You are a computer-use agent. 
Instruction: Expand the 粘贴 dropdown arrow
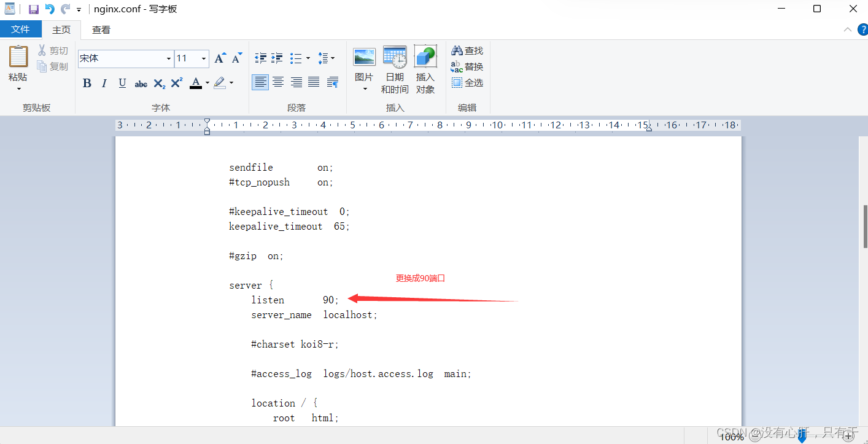click(x=18, y=88)
